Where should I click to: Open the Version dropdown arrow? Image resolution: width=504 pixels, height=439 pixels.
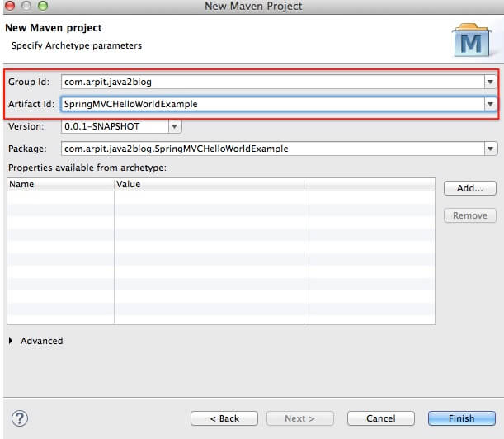click(x=175, y=126)
